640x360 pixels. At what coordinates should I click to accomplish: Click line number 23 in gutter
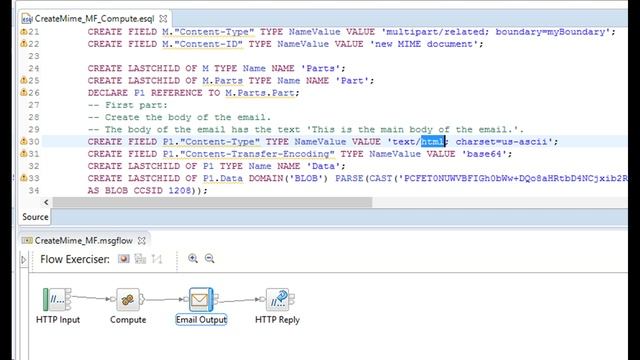[34, 56]
